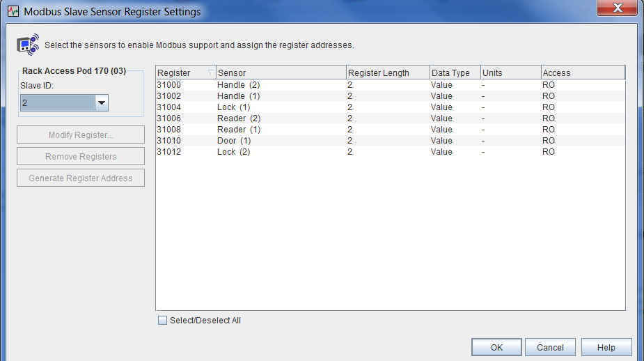Select register 31012 row
The height and width of the screenshot is (361, 644).
click(x=391, y=151)
